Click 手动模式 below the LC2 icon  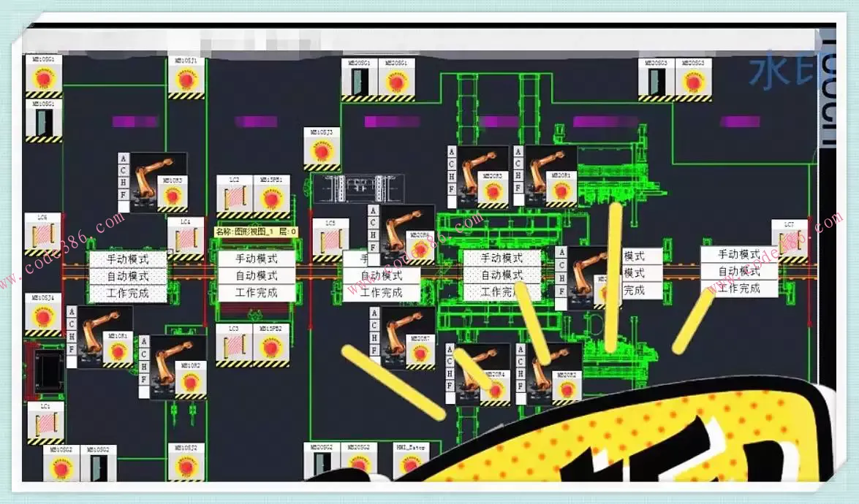[257, 259]
